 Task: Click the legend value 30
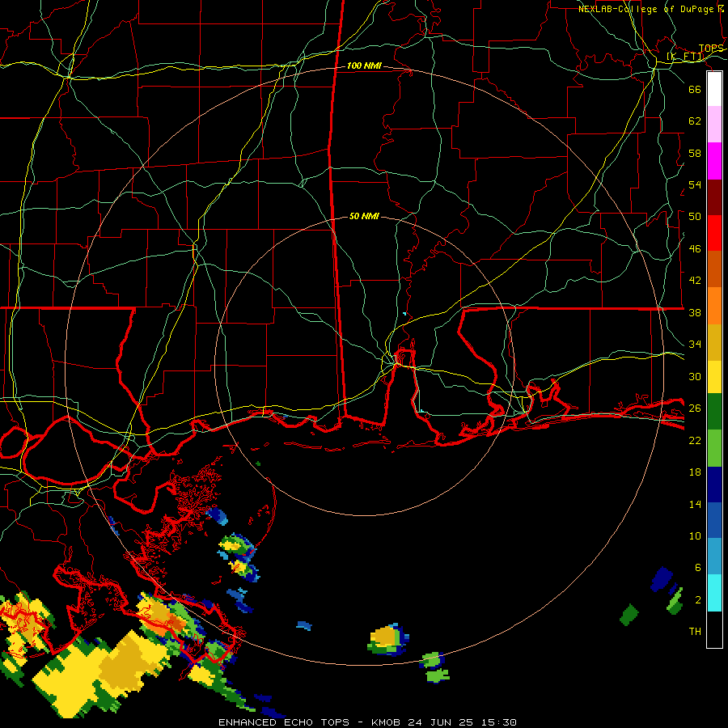(695, 376)
